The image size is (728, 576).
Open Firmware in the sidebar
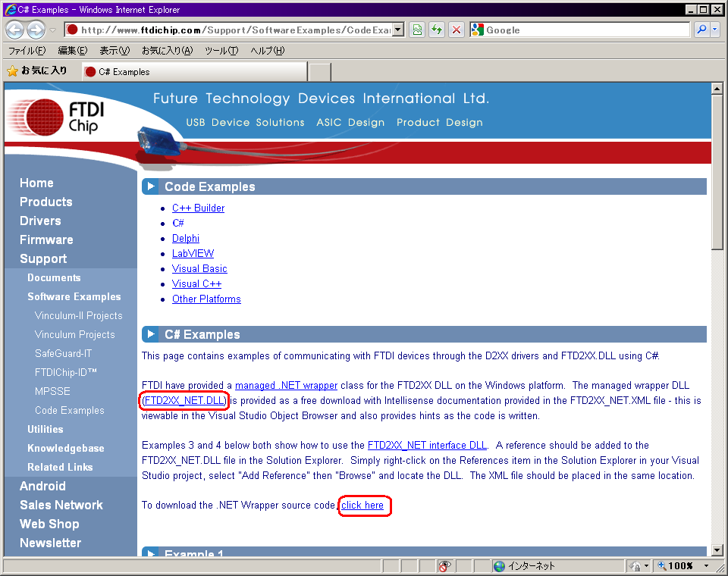46,240
